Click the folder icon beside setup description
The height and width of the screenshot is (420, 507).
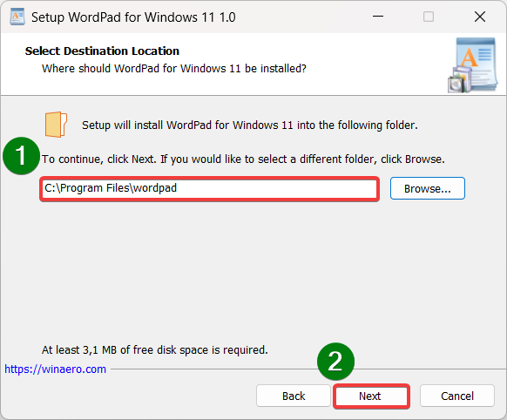[56, 125]
